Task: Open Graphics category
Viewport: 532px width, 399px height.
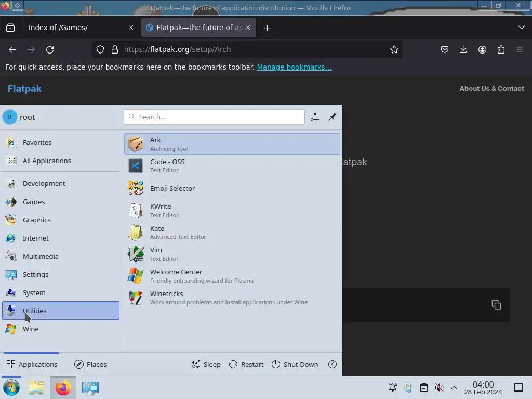Action: tap(61, 220)
